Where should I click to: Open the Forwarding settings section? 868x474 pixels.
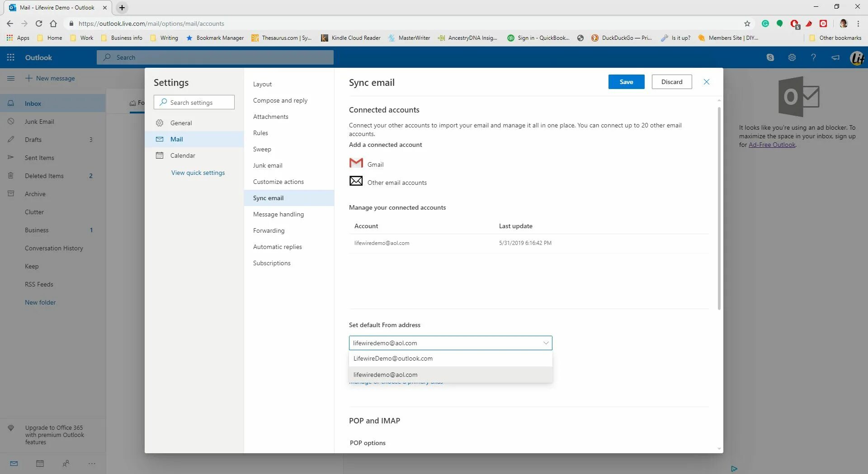click(x=289, y=230)
